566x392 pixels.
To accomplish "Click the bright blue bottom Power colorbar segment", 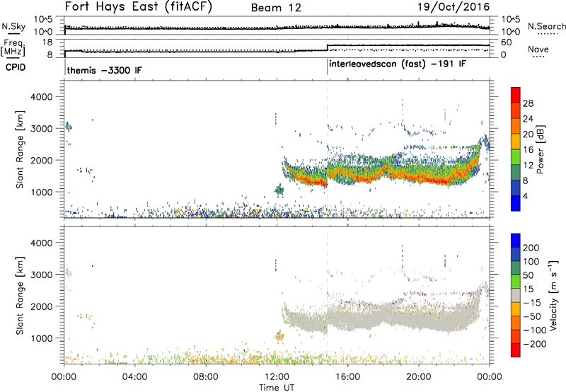I will pyautogui.click(x=516, y=203).
